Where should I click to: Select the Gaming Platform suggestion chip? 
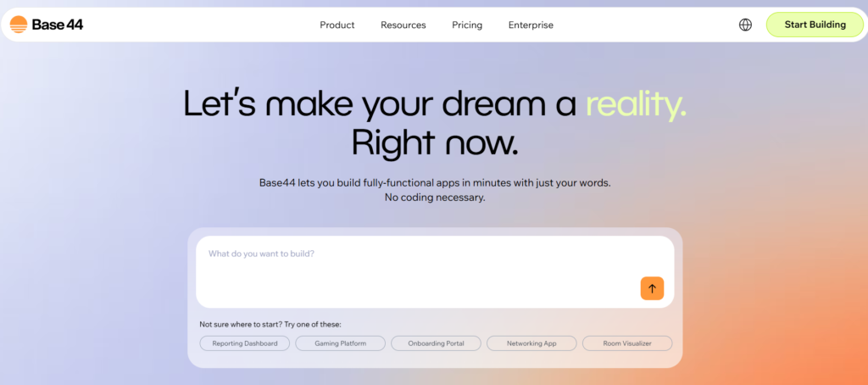tap(340, 343)
